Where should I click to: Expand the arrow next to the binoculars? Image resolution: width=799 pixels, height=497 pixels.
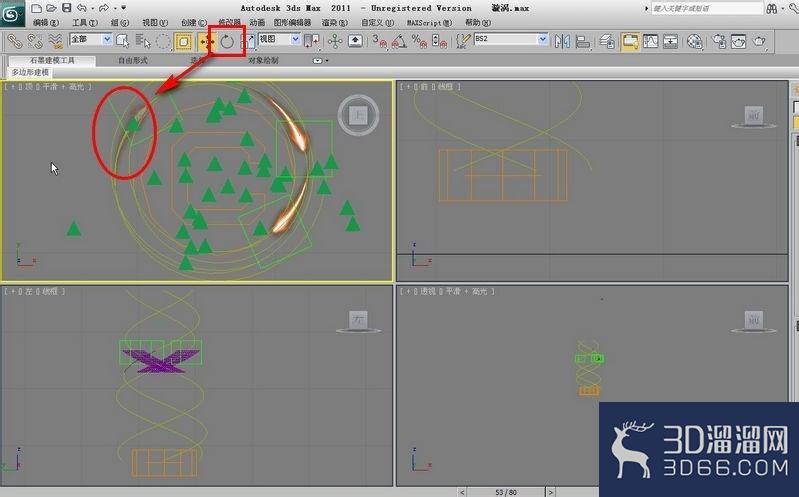coord(782,9)
